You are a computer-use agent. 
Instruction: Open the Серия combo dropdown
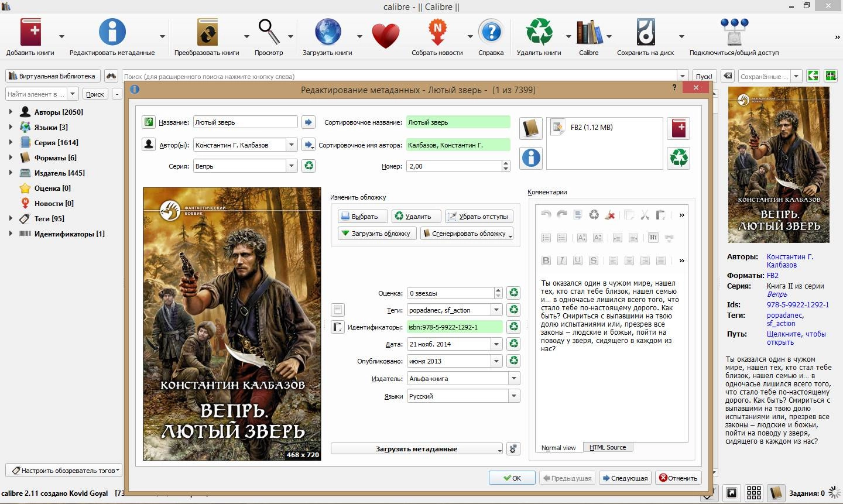pyautogui.click(x=292, y=166)
